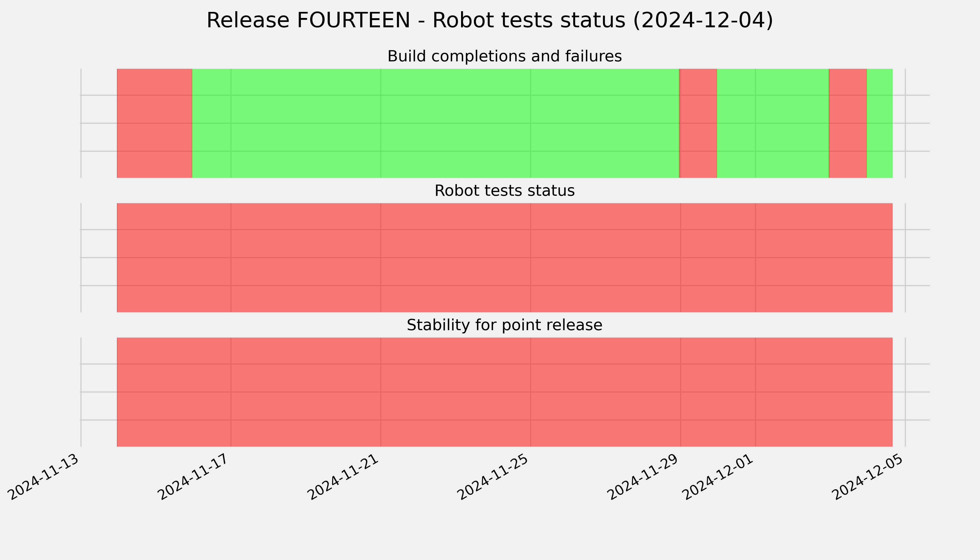Click the Stability for point release heading
Screen dimensions: 980x560
click(x=504, y=325)
